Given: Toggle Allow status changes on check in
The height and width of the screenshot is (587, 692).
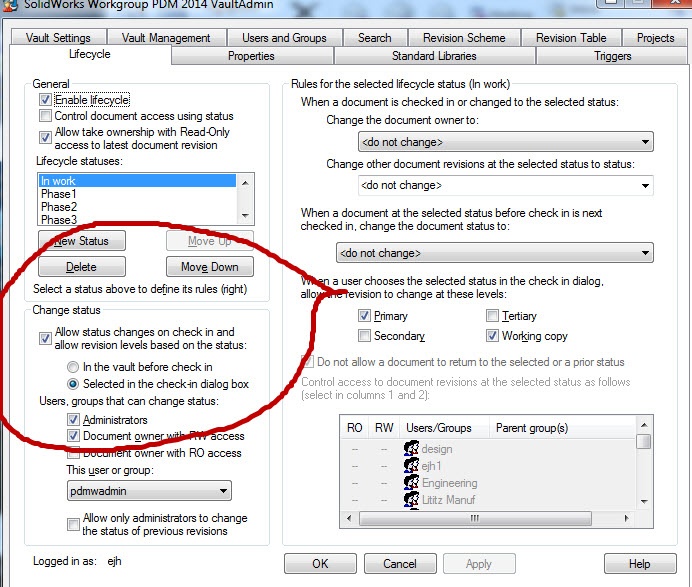Looking at the screenshot, I should point(45,339).
